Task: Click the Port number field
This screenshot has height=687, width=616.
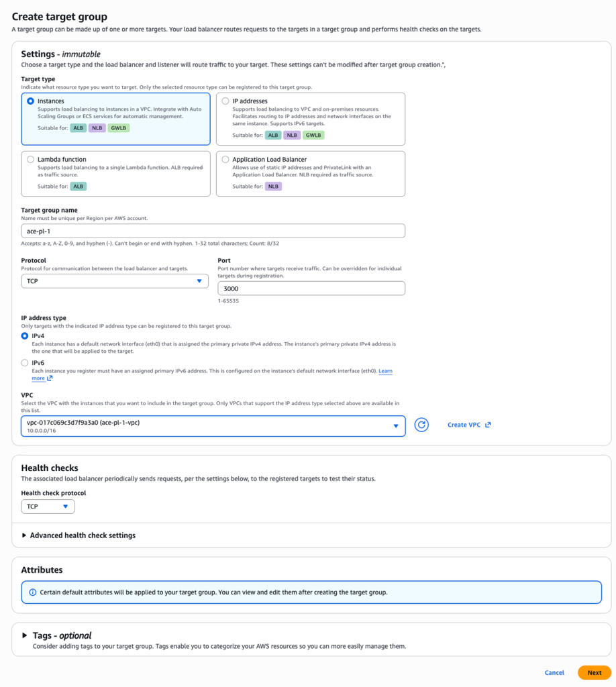Action: [311, 288]
